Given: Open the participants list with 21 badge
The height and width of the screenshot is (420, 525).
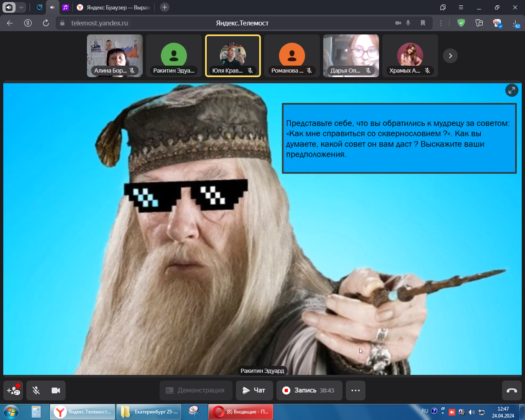Looking at the screenshot, I should click(x=13, y=390).
